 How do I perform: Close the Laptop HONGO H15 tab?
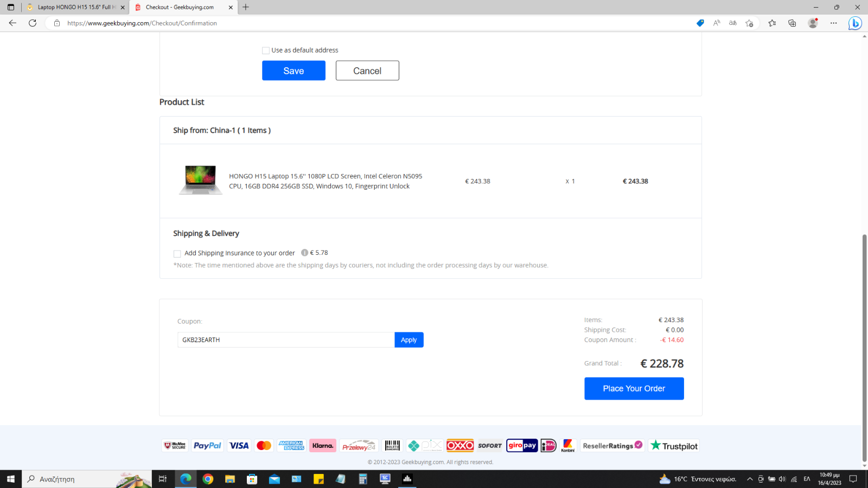123,7
